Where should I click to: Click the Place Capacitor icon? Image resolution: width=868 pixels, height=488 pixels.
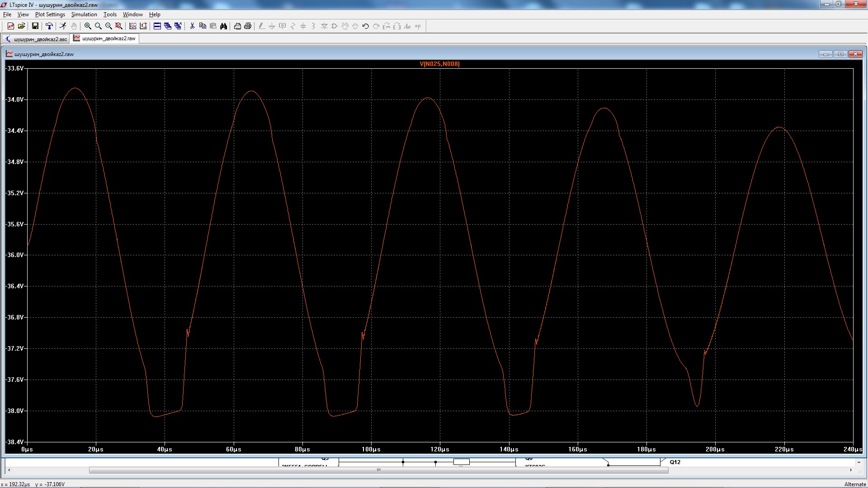coord(303,26)
